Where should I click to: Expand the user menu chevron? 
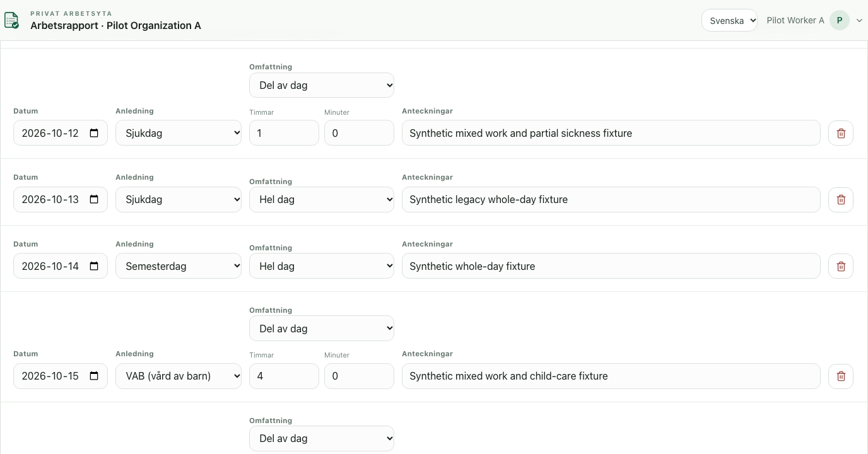859,21
